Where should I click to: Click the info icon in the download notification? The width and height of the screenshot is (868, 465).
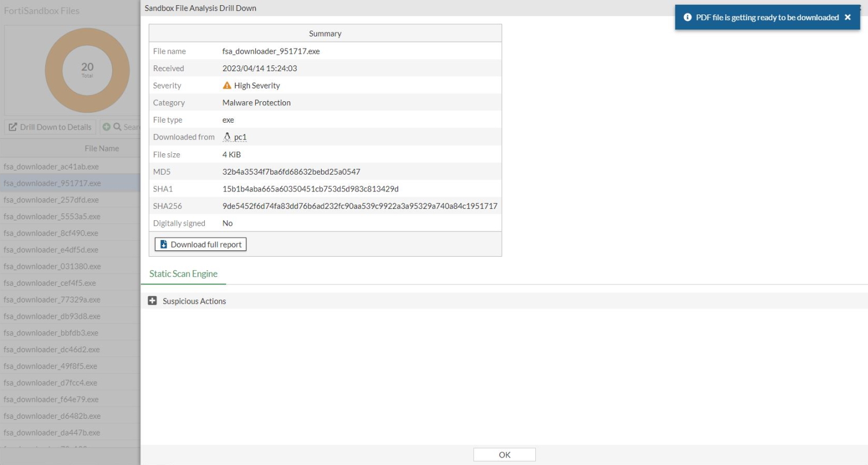(x=686, y=17)
